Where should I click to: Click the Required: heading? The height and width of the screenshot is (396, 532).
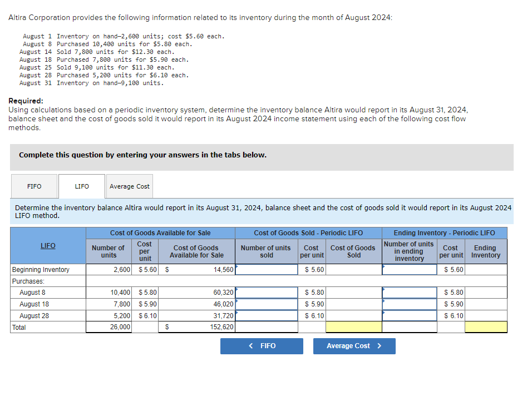[x=26, y=101]
